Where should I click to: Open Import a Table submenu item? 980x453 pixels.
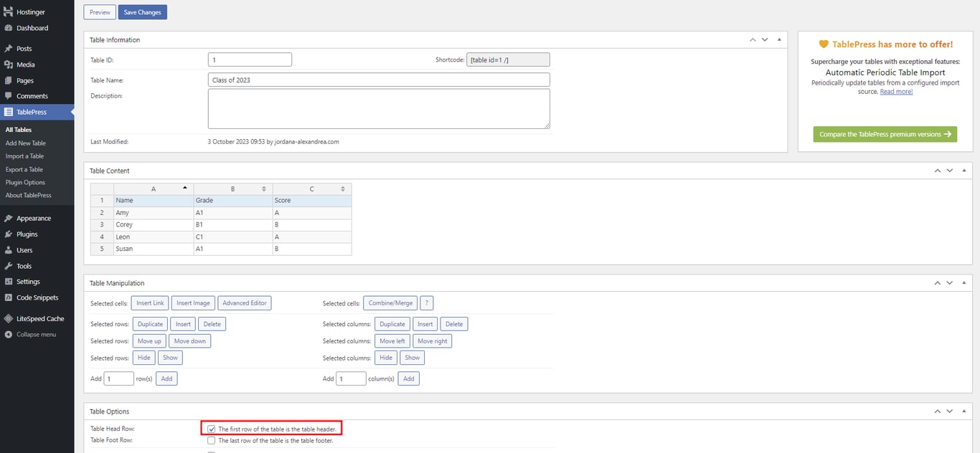pyautogui.click(x=24, y=156)
